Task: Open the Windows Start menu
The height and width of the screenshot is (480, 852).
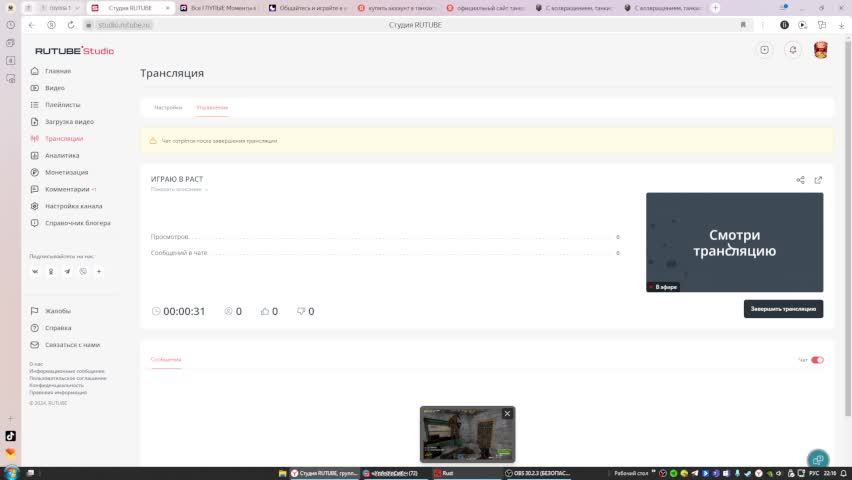Action: [x=11, y=473]
